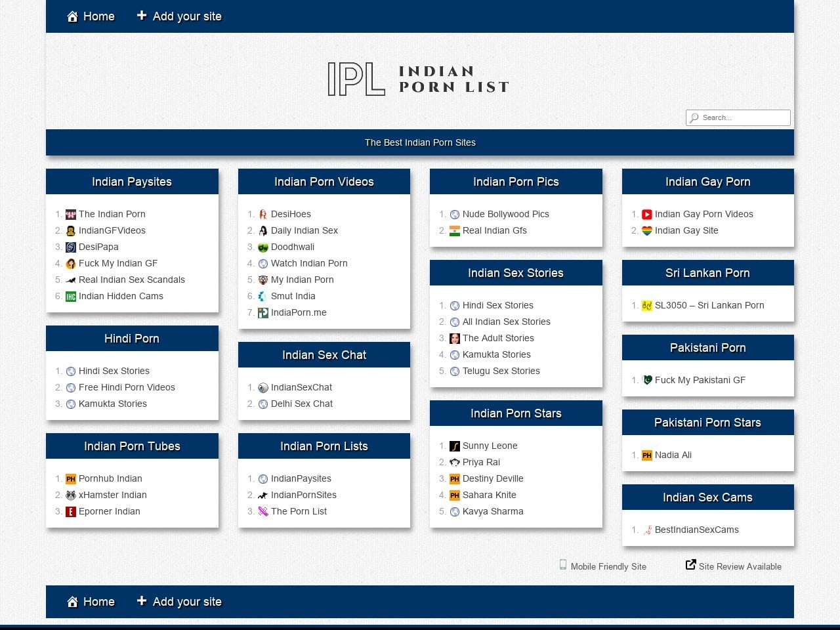Click the rainbow heart icon beside Indian Gay Site

647,231
